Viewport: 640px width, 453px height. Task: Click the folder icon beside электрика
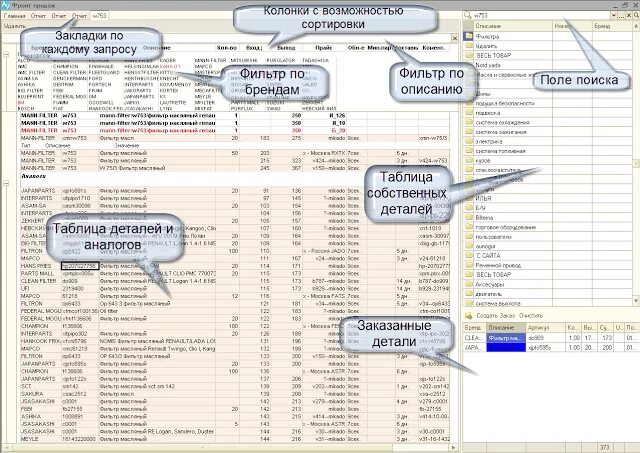click(469, 141)
